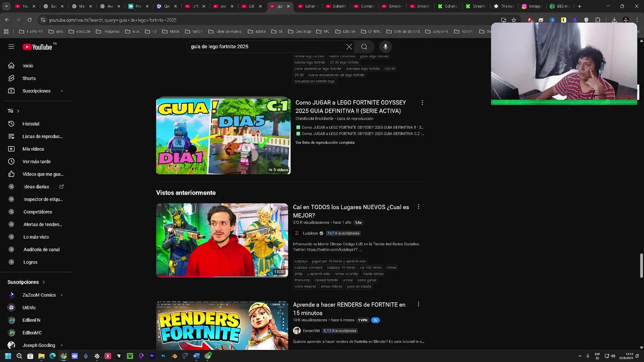Open a new browser tab with plus
This screenshot has height=362, width=644.
(580, 7)
